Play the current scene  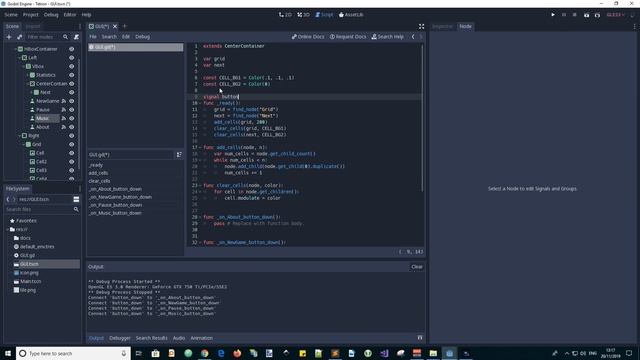coord(587,15)
